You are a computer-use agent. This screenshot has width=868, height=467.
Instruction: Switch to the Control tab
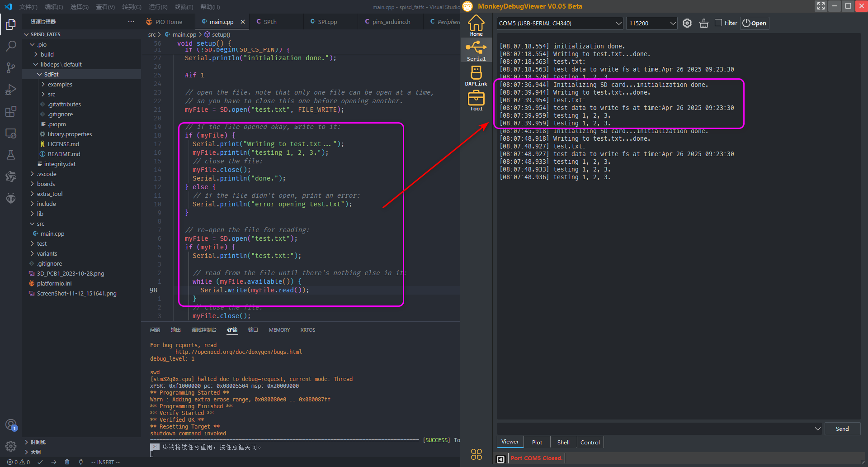(x=590, y=442)
